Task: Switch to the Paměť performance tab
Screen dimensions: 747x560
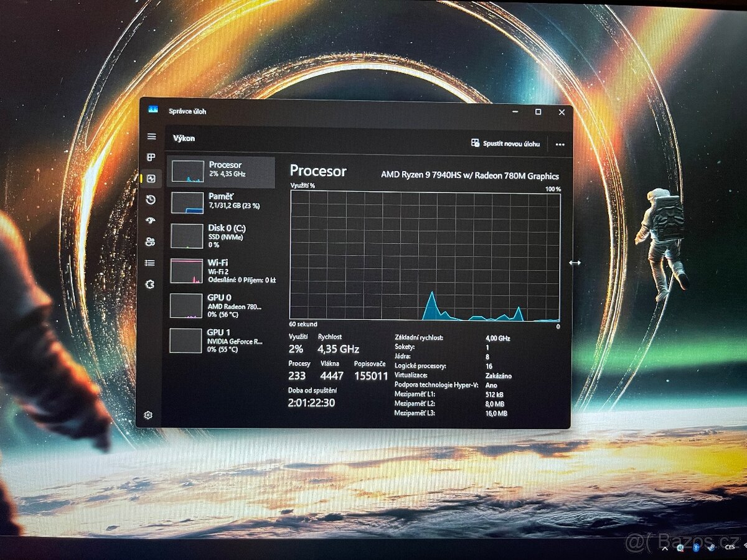Action: (x=221, y=202)
